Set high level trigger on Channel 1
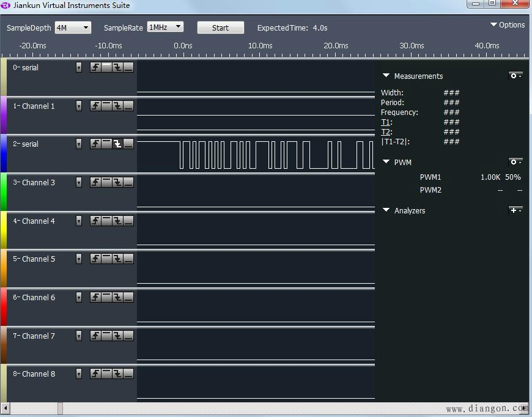 click(106, 106)
